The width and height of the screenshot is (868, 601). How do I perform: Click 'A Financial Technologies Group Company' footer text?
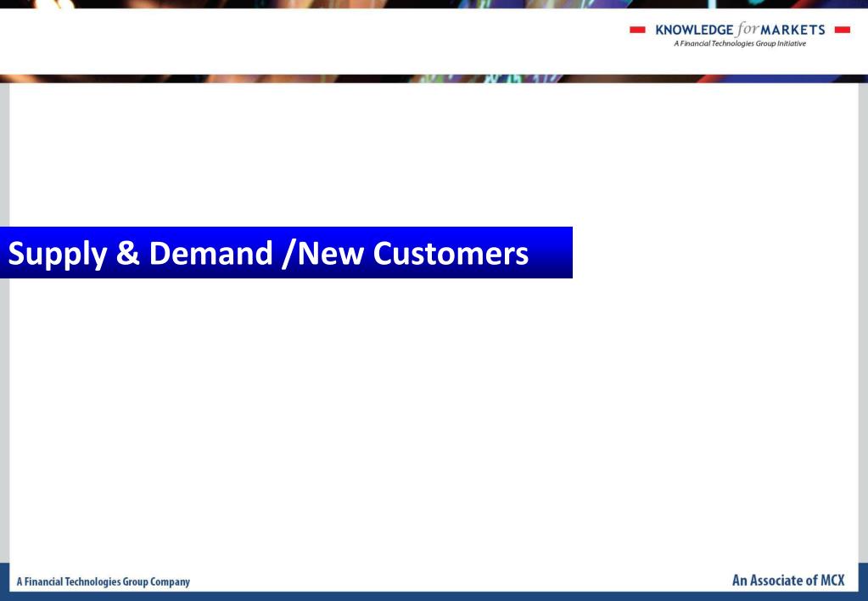103,581
